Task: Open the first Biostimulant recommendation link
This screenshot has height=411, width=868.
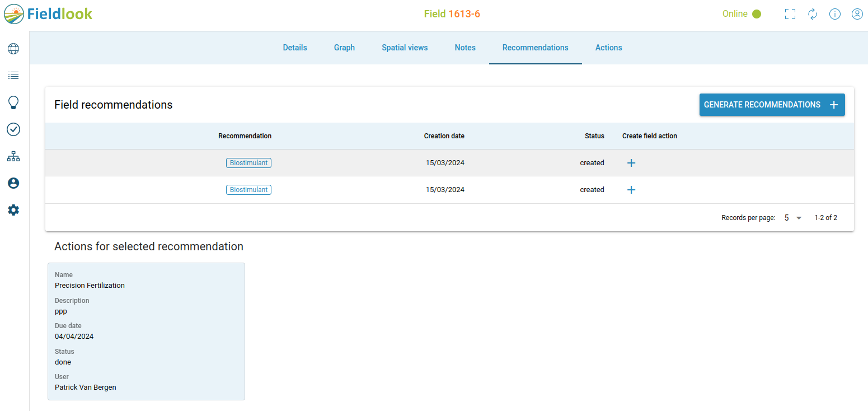Action: pos(248,163)
